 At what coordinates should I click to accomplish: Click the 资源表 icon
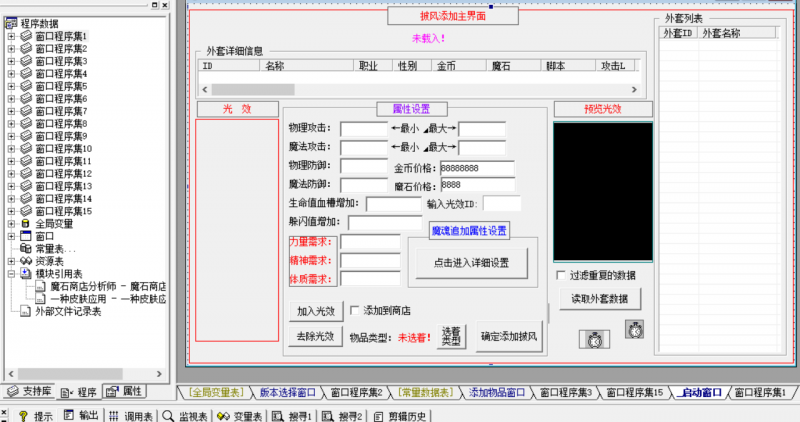tap(26, 261)
